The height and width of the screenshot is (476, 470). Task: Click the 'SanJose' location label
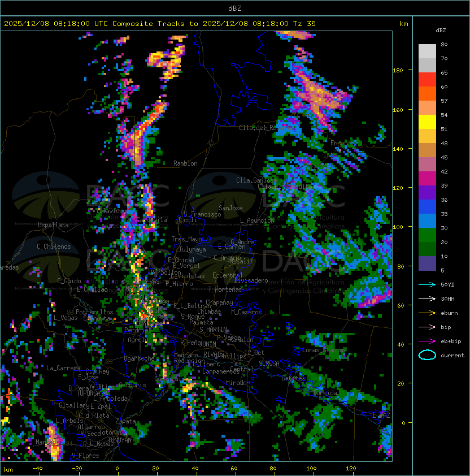point(230,208)
